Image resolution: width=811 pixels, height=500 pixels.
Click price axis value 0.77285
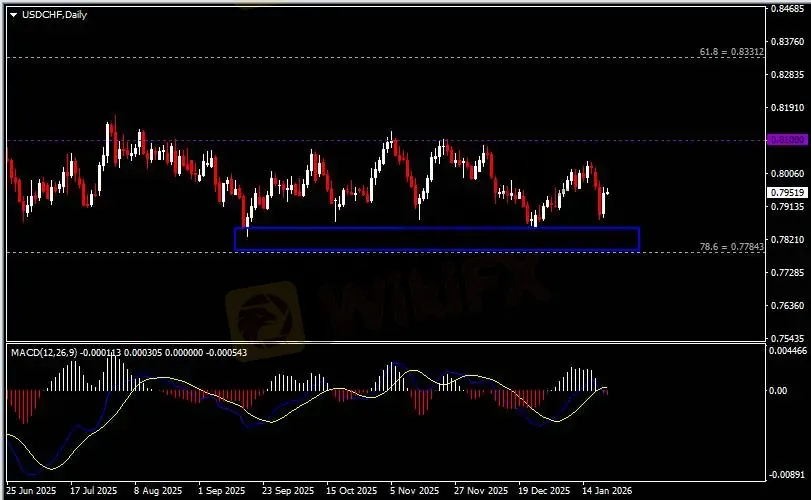[787, 272]
